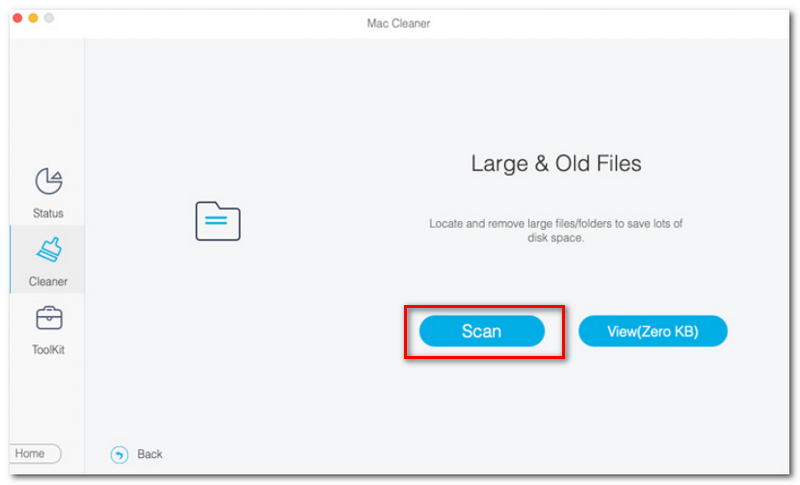The image size is (800, 485).
Task: Click the Large & Old Files heading
Action: pyautogui.click(x=556, y=164)
